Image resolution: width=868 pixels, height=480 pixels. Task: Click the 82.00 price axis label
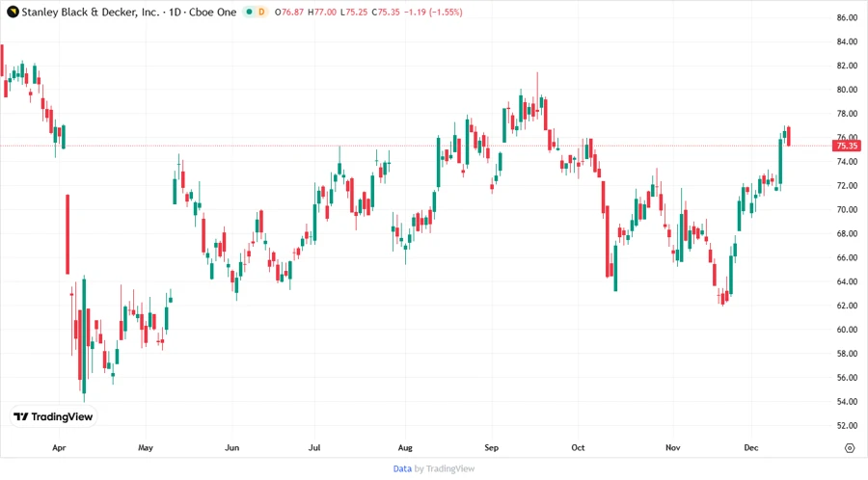tap(847, 66)
